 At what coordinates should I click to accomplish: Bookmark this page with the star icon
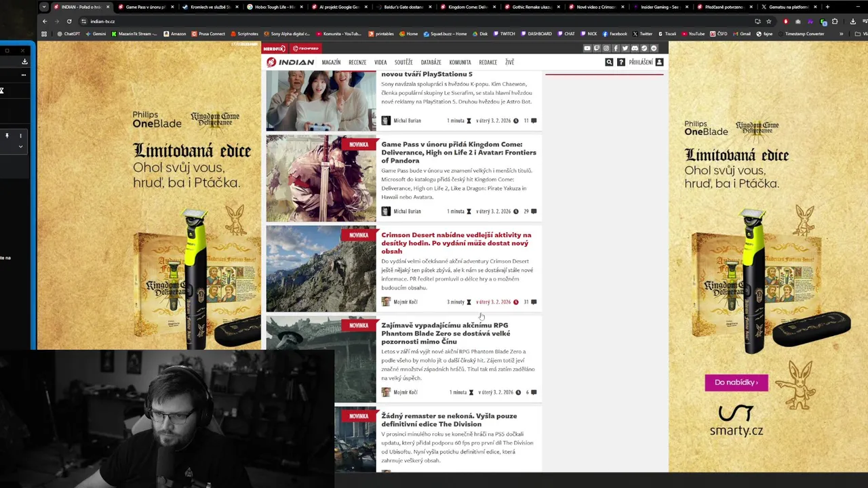coord(768,21)
